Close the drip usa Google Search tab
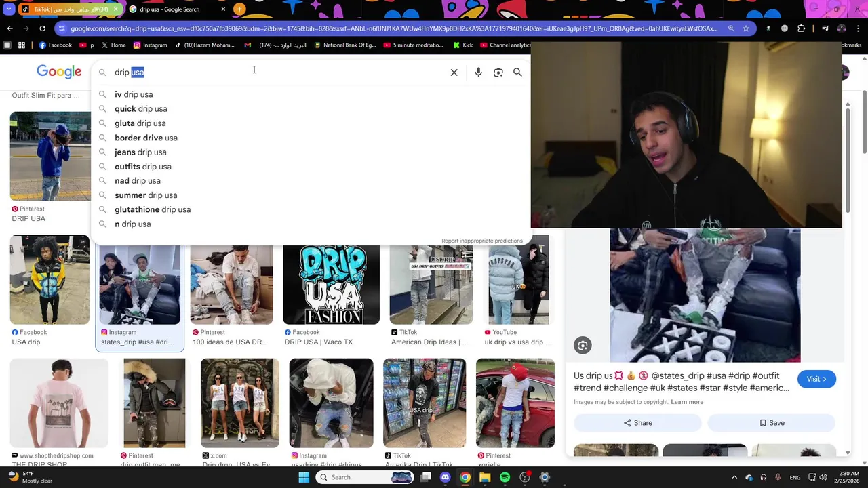The height and width of the screenshot is (488, 868). pos(222,9)
